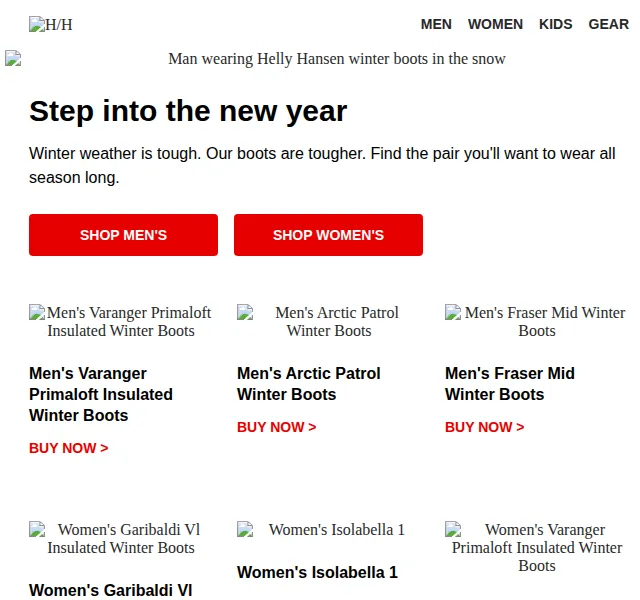Click the snow boots hero banner image

(x=320, y=59)
